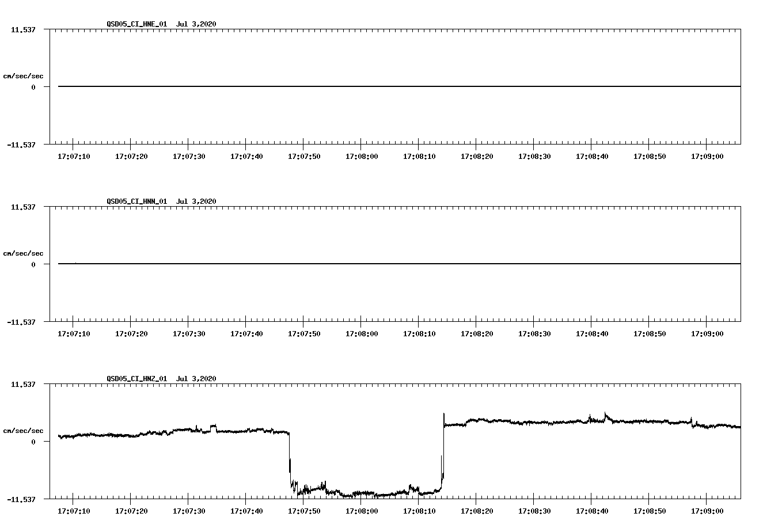Viewport: 782px width, 532px height.
Task: Click the 0 axis label on HNE plot
Action: pyautogui.click(x=33, y=87)
